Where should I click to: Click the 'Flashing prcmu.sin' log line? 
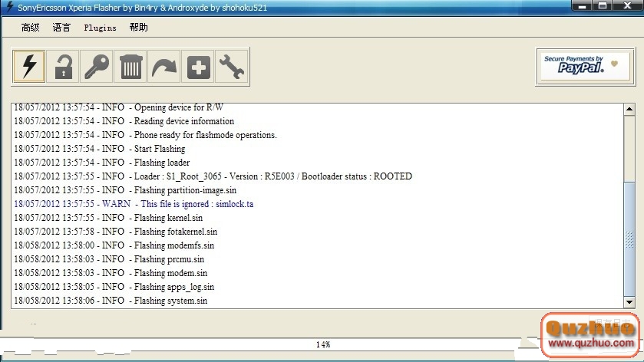[x=109, y=259]
